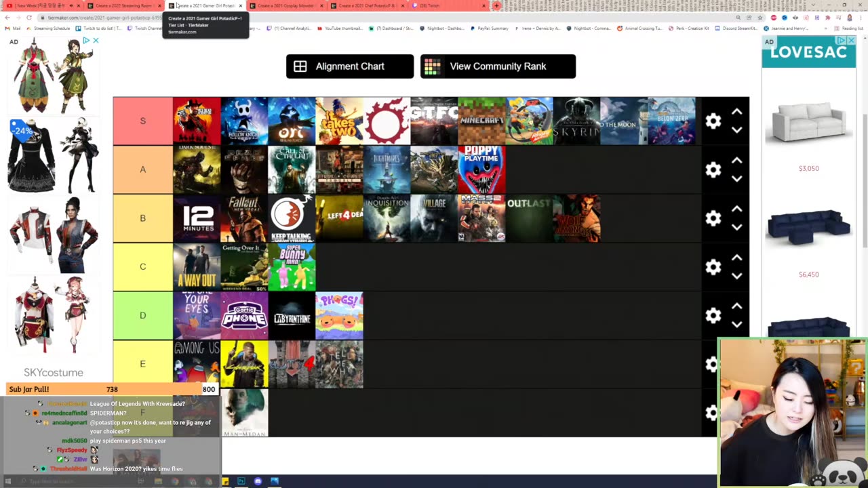
Task: Open settings gear for B tier row
Action: coord(713,218)
